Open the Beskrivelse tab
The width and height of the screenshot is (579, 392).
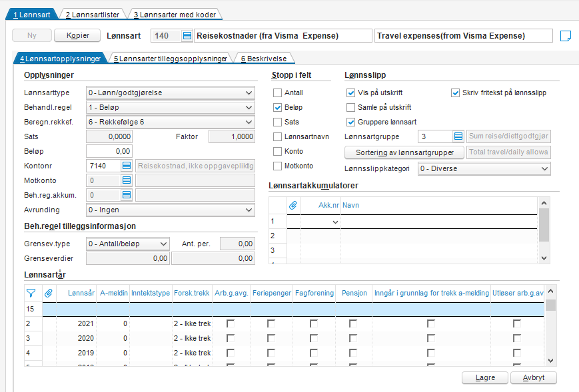coord(264,59)
